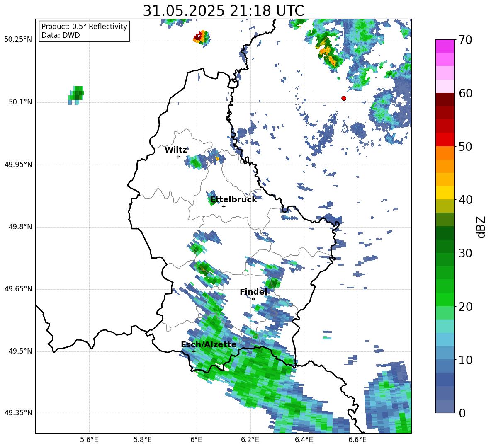
Task: Click the colorbar 60 tick label
Action: click(x=465, y=93)
